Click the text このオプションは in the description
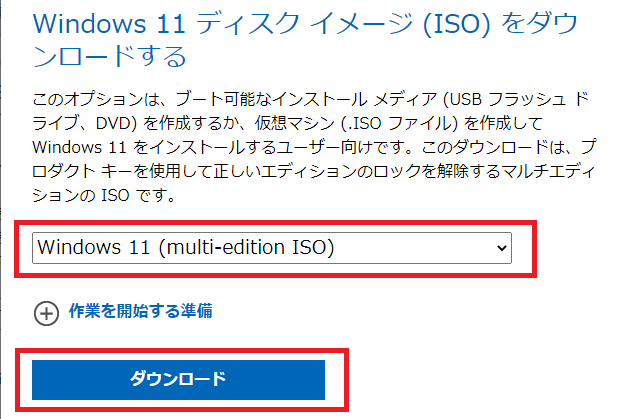 (x=95, y=99)
